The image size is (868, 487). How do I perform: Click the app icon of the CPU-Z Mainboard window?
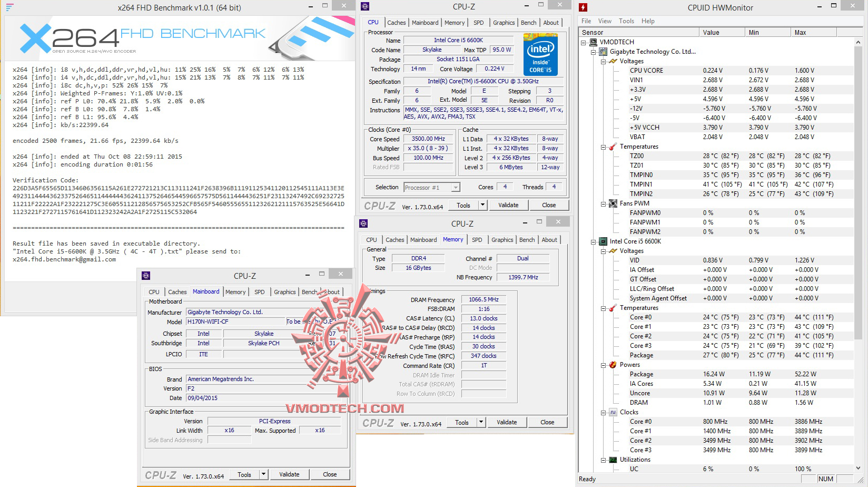pos(146,275)
